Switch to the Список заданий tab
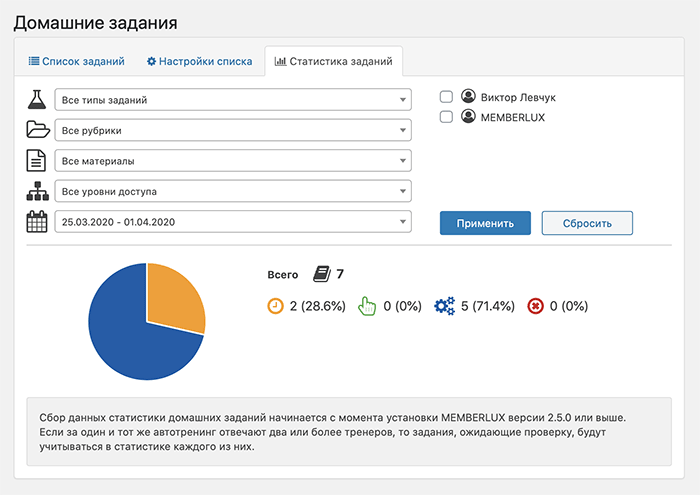 [76, 61]
